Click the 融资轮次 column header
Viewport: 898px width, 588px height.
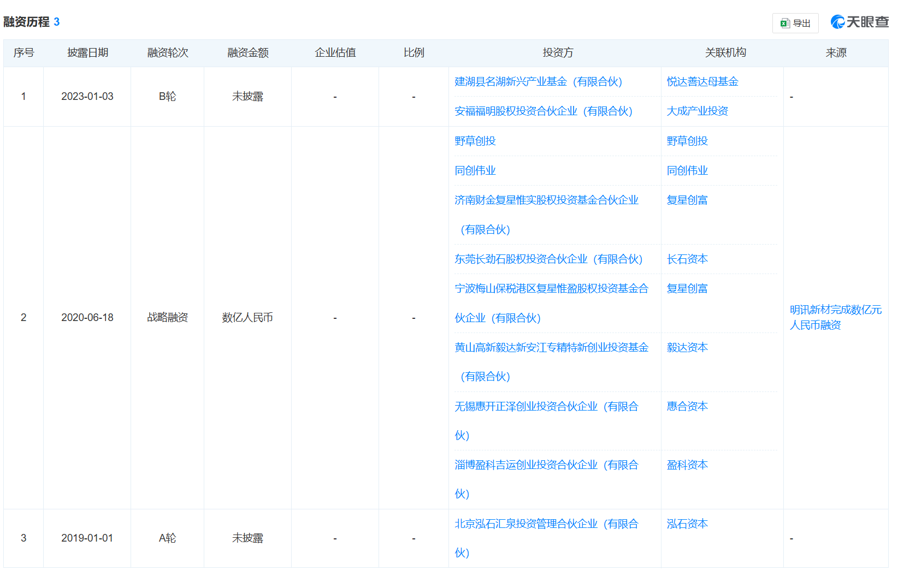pos(168,52)
